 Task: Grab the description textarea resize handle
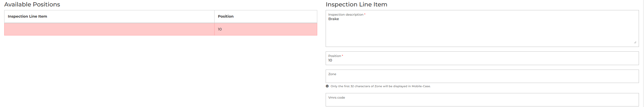(x=635, y=42)
